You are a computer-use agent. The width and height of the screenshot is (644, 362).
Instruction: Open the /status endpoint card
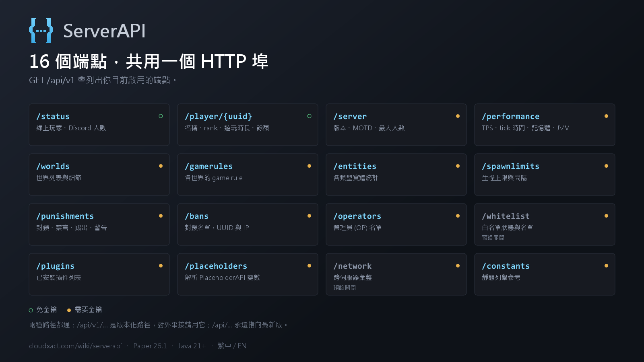(x=99, y=125)
